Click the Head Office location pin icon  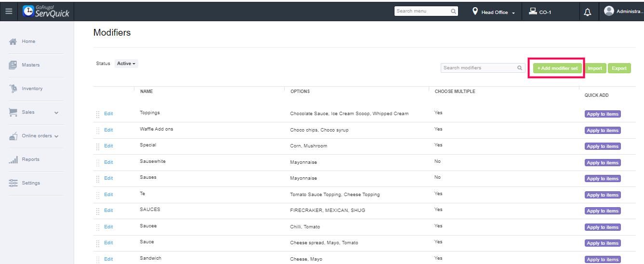(475, 11)
